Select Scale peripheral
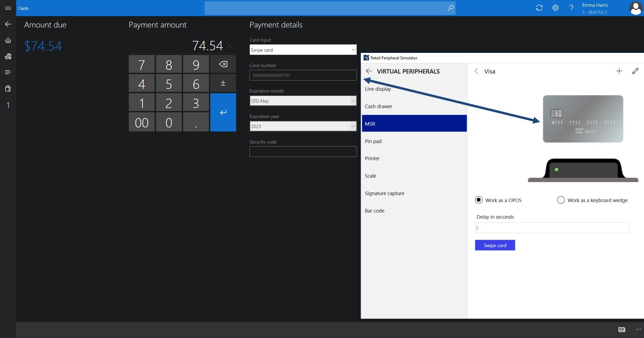 tap(414, 176)
